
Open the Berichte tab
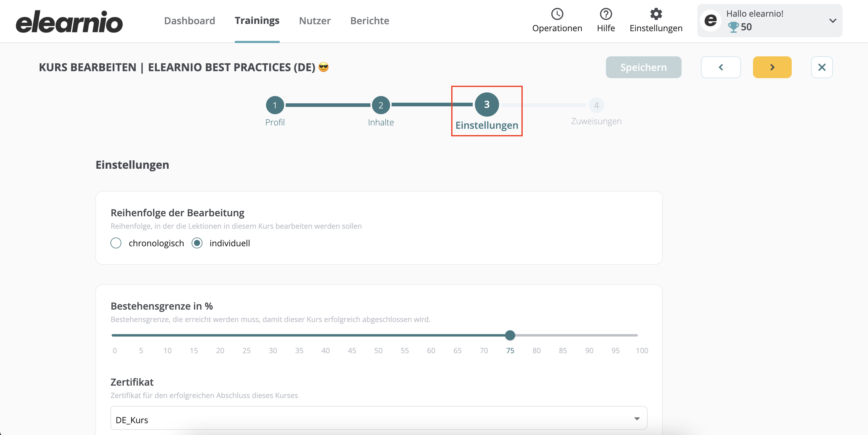370,21
